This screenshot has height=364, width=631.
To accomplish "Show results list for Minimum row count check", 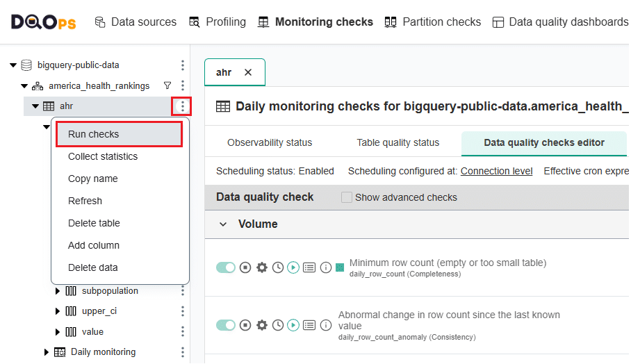I will coord(309,267).
